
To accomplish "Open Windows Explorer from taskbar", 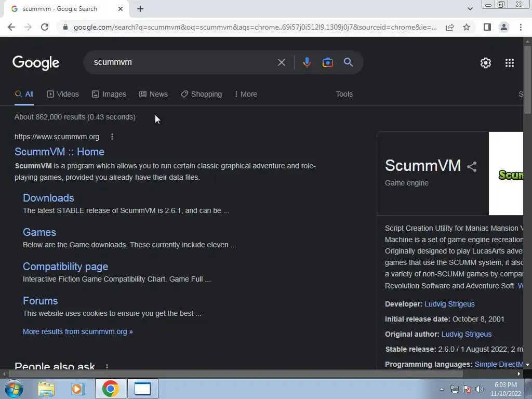I will pyautogui.click(x=46, y=389).
